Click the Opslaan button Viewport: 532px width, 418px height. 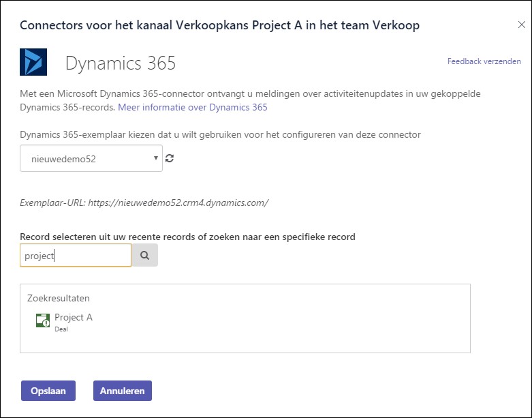48,391
